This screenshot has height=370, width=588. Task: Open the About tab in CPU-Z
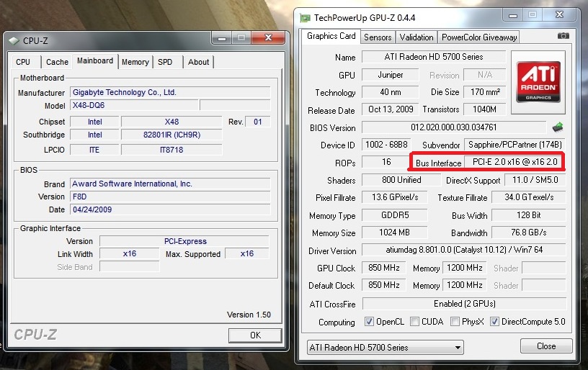tap(198, 62)
